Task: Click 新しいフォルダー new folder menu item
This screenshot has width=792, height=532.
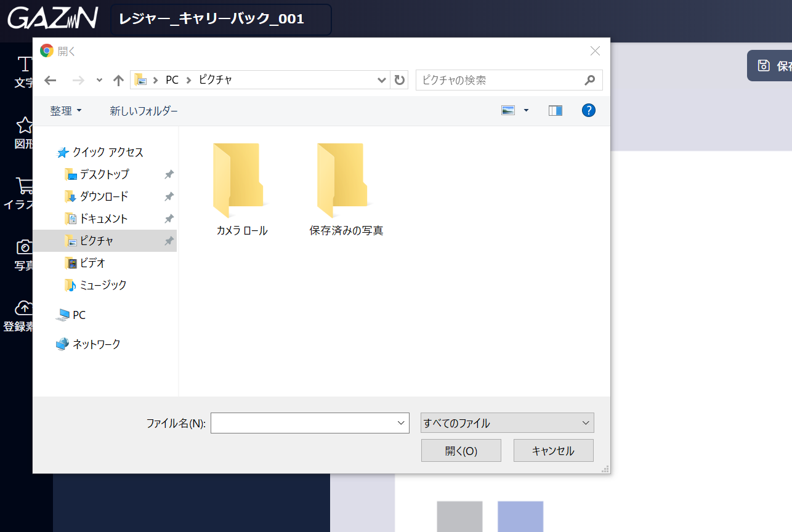Action: [143, 111]
